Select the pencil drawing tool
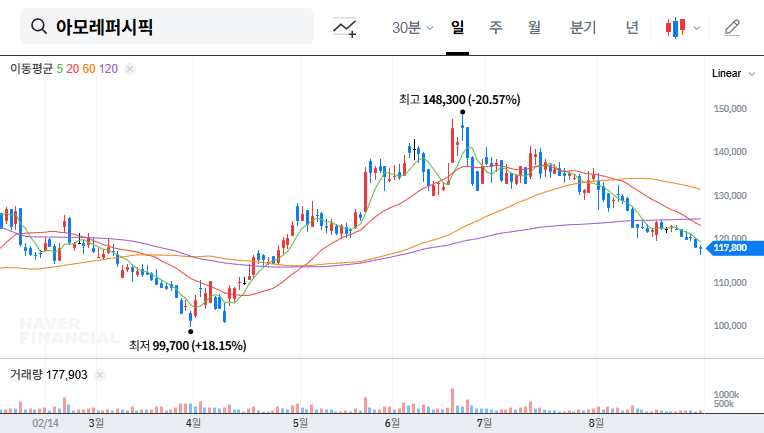This screenshot has height=433, width=764. (x=732, y=27)
